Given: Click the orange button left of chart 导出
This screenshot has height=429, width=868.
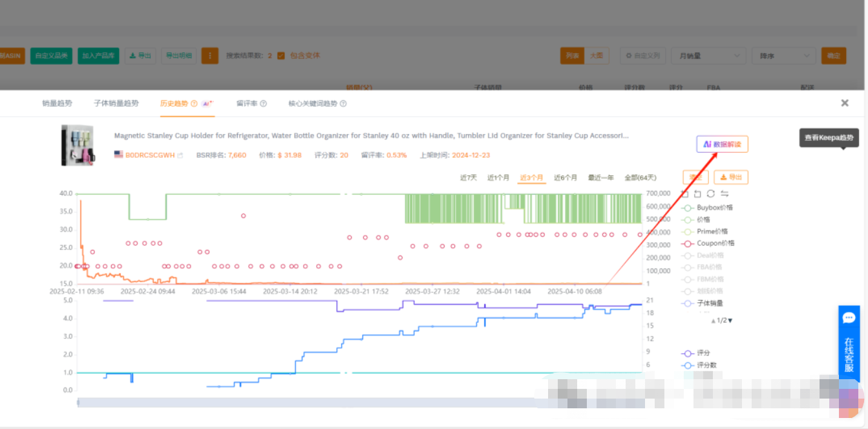Looking at the screenshot, I should pos(695,177).
